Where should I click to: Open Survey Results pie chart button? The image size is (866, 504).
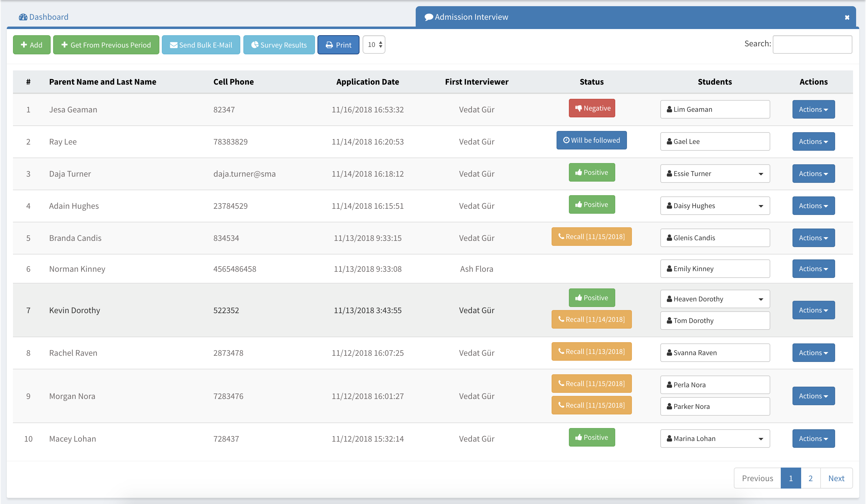(x=279, y=45)
